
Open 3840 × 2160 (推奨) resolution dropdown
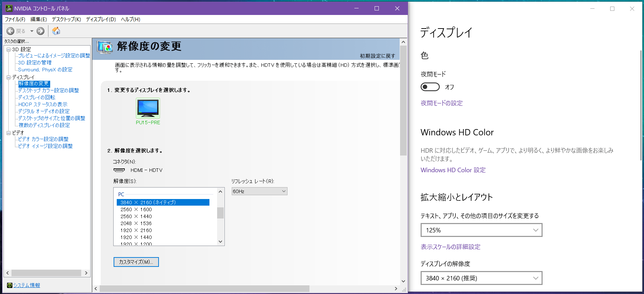(482, 278)
